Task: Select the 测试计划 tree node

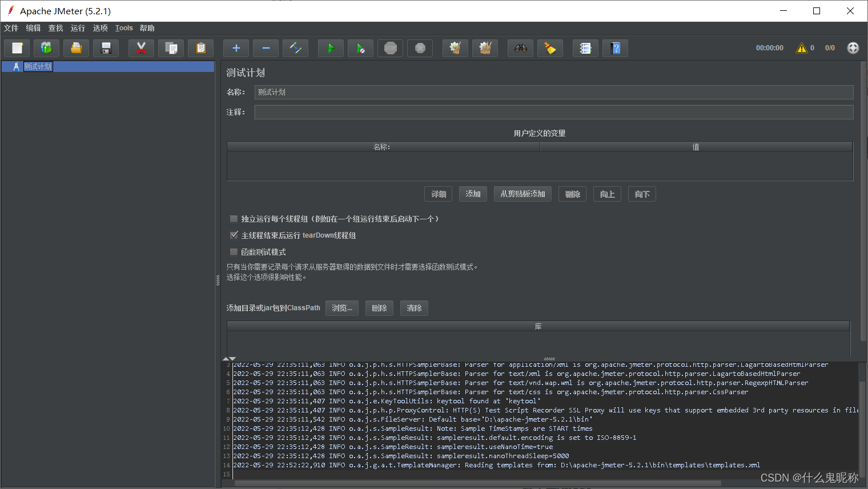Action: pos(38,67)
